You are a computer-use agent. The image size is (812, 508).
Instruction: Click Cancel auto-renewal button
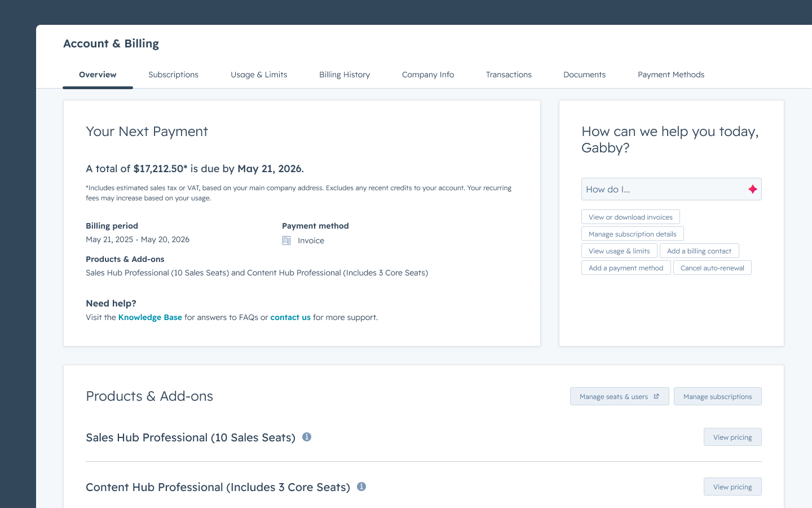tap(712, 268)
